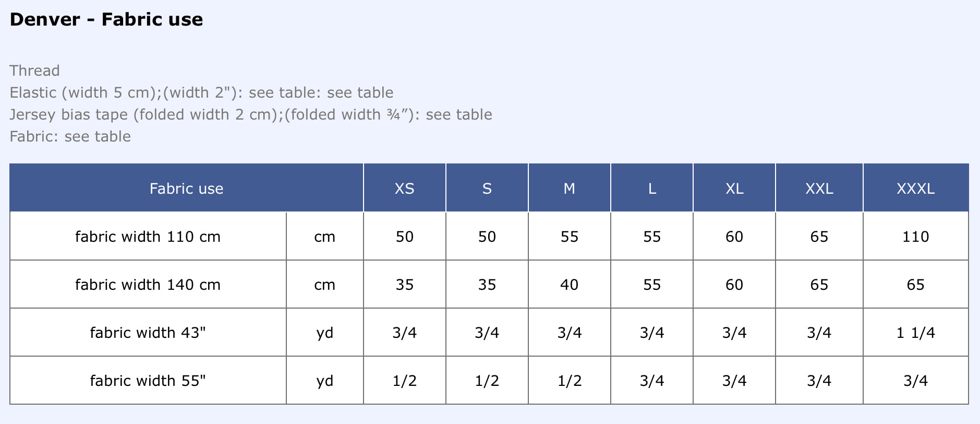Screen dimensions: 980x424
Task: Click the "fabric width 55"" row label
Action: tap(148, 381)
